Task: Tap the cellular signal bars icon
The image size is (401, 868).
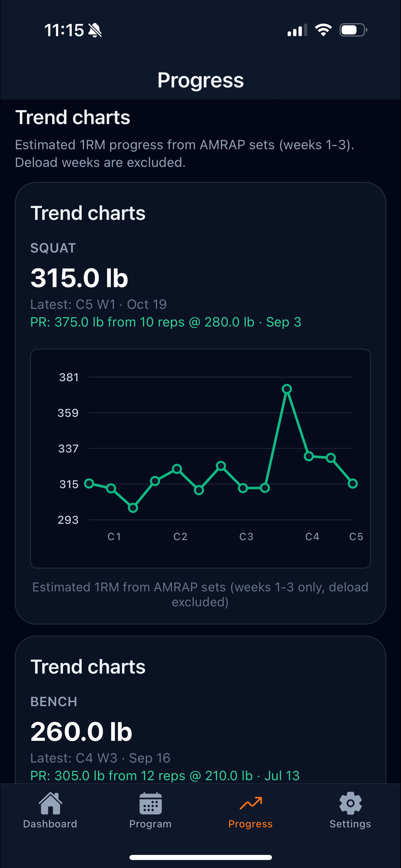Action: point(297,30)
